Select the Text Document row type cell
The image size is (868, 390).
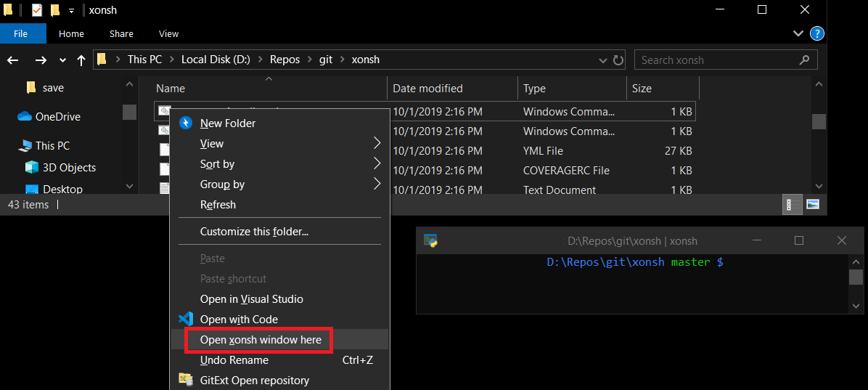tap(559, 190)
